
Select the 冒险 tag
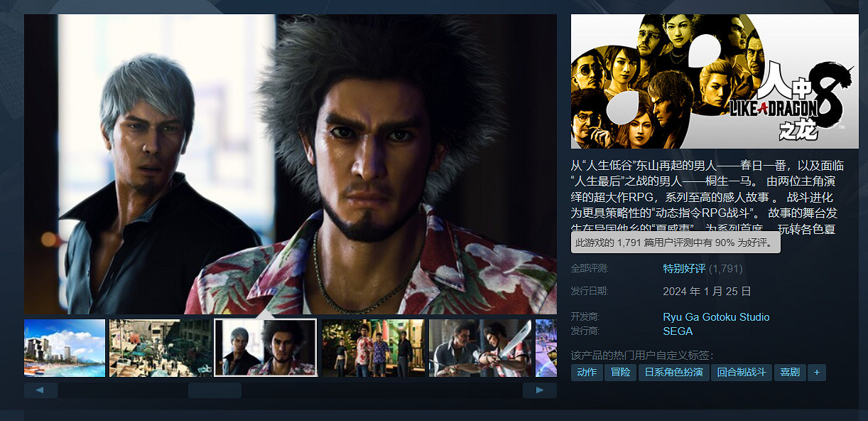pyautogui.click(x=620, y=373)
